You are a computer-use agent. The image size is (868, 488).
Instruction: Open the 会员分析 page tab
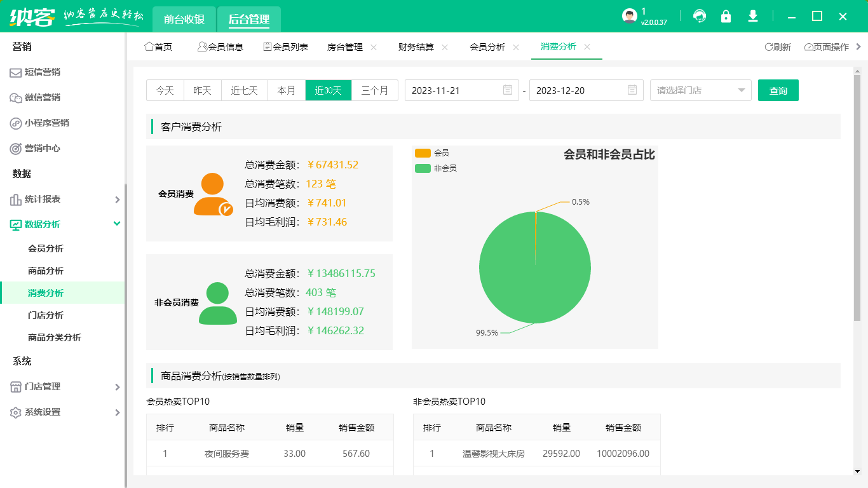(487, 47)
